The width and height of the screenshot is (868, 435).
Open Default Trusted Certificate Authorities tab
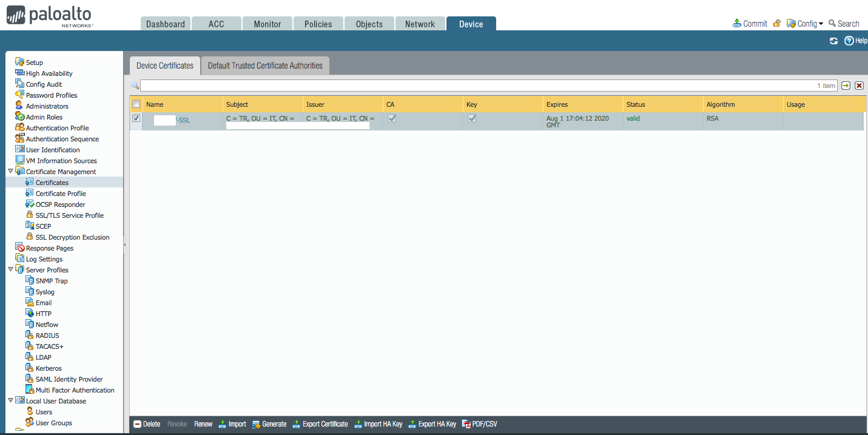(265, 66)
